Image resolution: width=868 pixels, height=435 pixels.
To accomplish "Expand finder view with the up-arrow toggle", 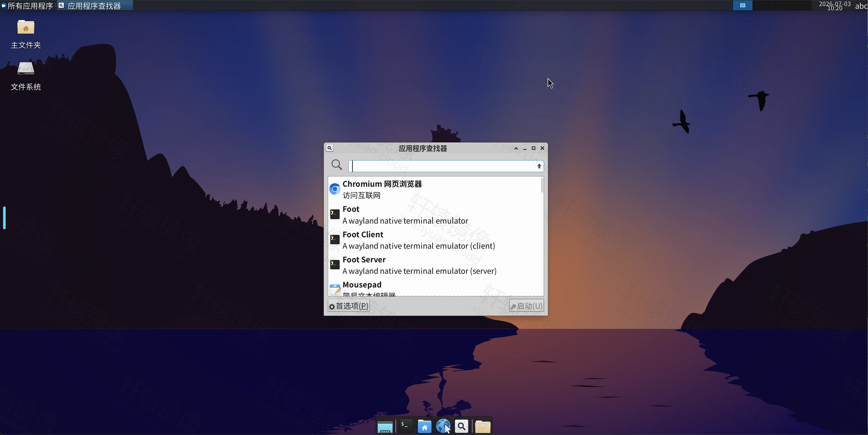I will [x=539, y=166].
